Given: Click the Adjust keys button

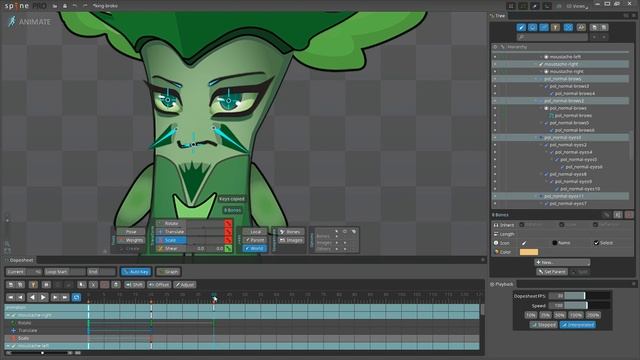Looking at the screenshot, I should pyautogui.click(x=185, y=284).
